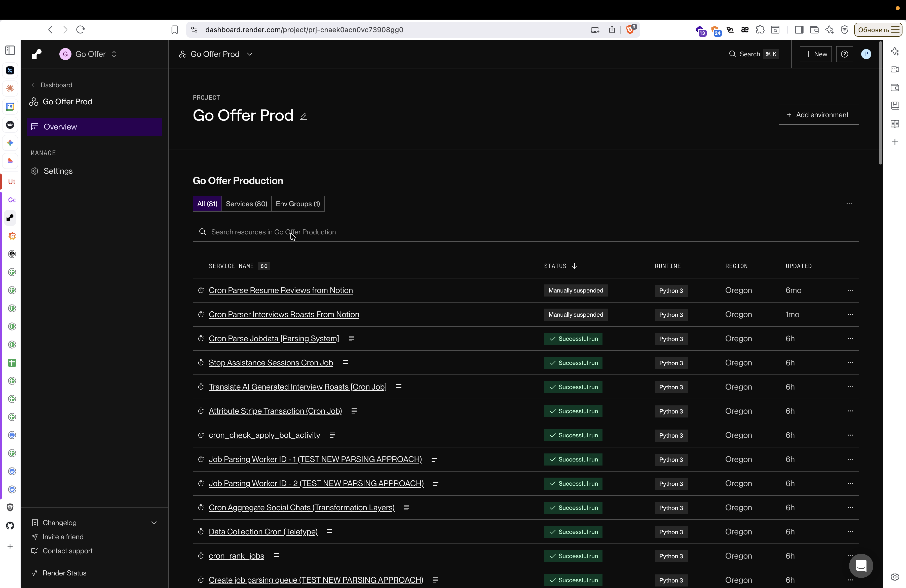The height and width of the screenshot is (588, 906).
Task: Add a new tab via sidebar plus icon
Action: 10,546
